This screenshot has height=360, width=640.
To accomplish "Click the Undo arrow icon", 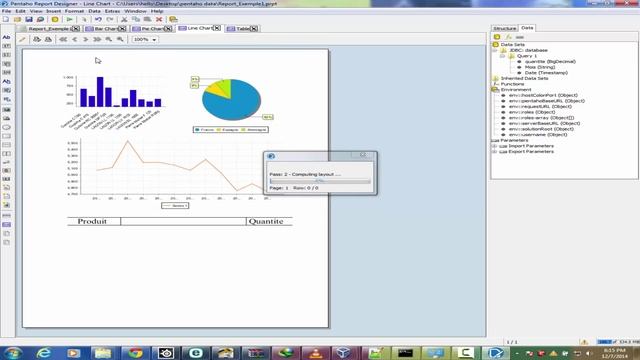I will tap(98, 19).
